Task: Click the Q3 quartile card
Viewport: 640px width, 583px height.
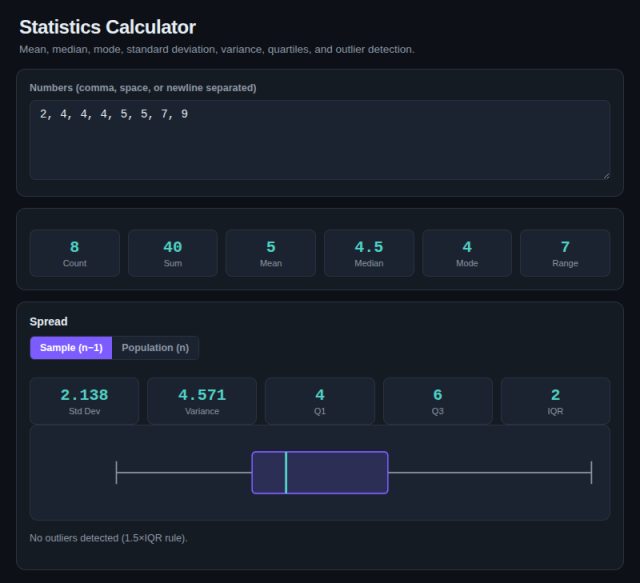Action: click(438, 401)
